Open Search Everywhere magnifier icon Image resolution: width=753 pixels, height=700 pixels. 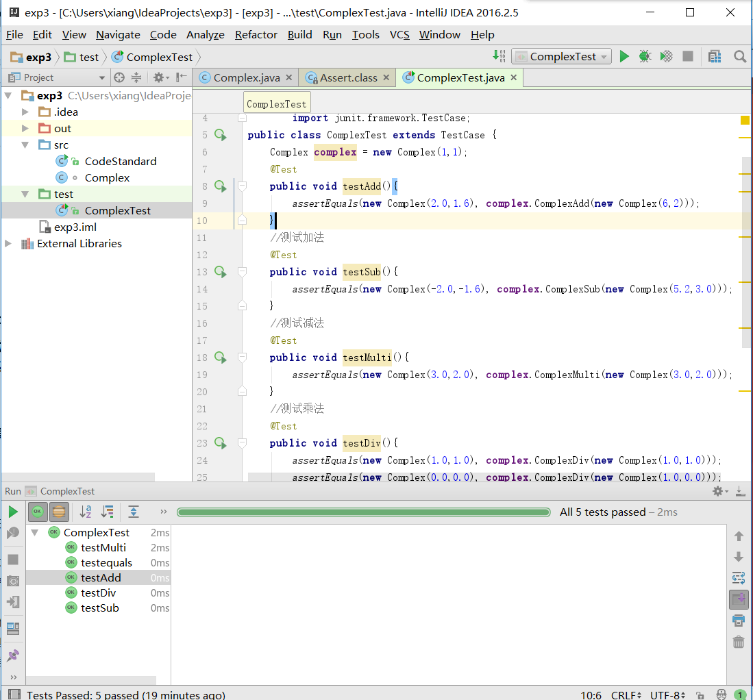click(x=740, y=57)
